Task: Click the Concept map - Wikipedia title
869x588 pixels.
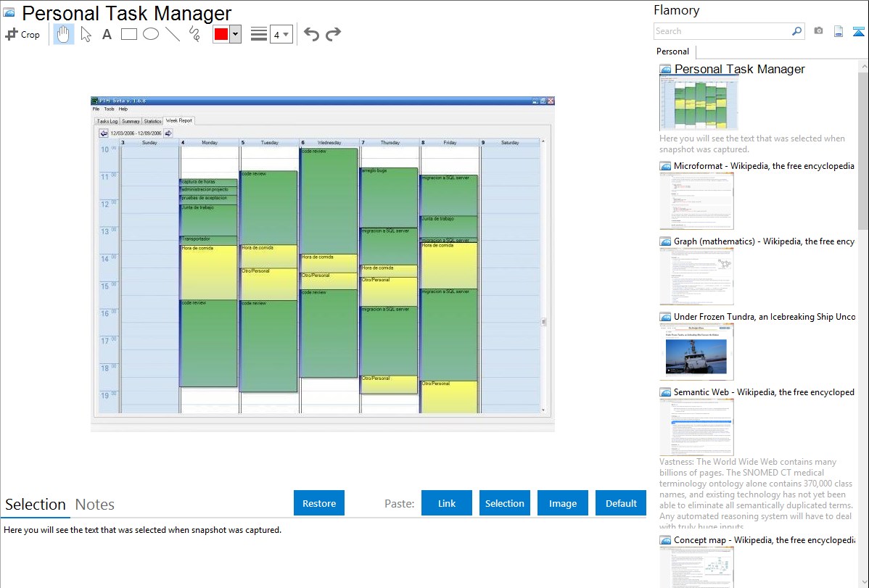Action: tap(764, 539)
